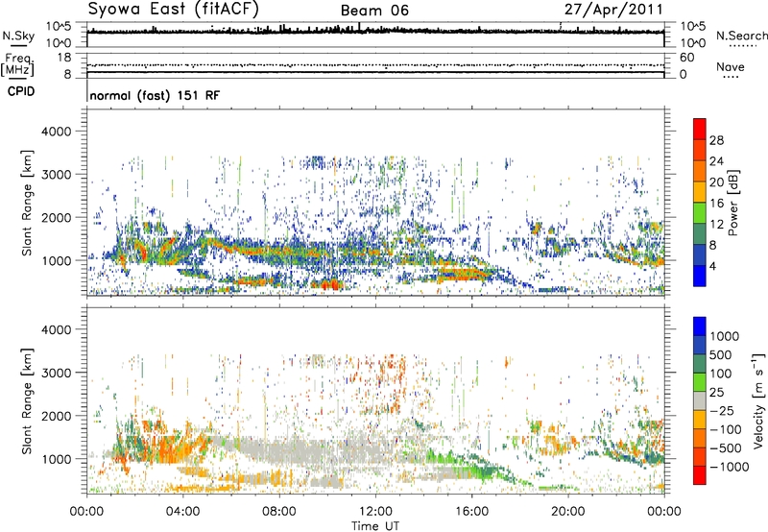Screen dimensions: 768x532
Task: Click the "60" Nave axis tick label
Action: coord(687,58)
